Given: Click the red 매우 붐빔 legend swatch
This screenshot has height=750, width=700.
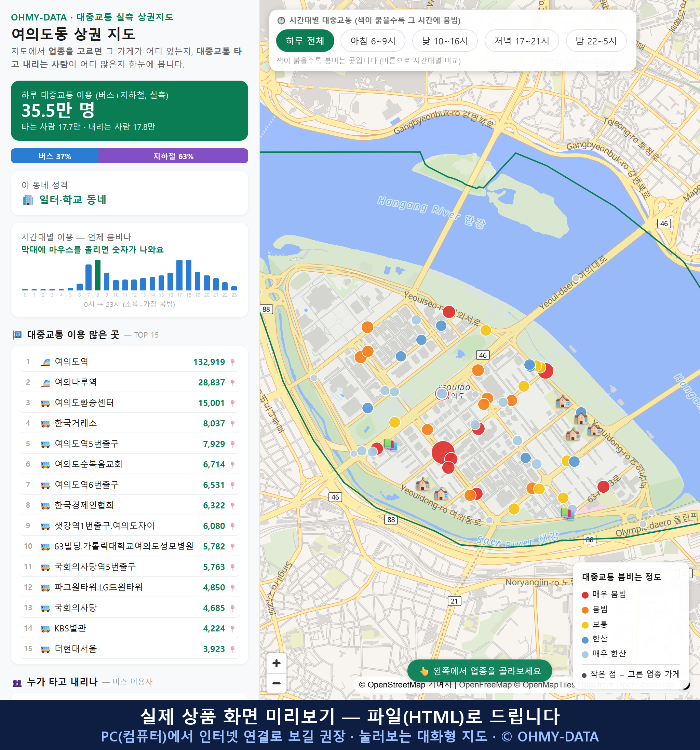Looking at the screenshot, I should tap(585, 595).
